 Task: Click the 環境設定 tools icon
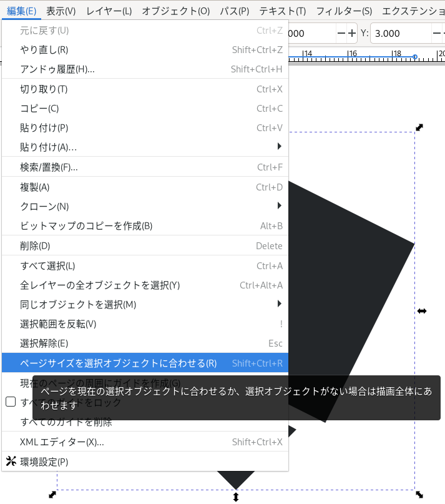pyautogui.click(x=11, y=462)
